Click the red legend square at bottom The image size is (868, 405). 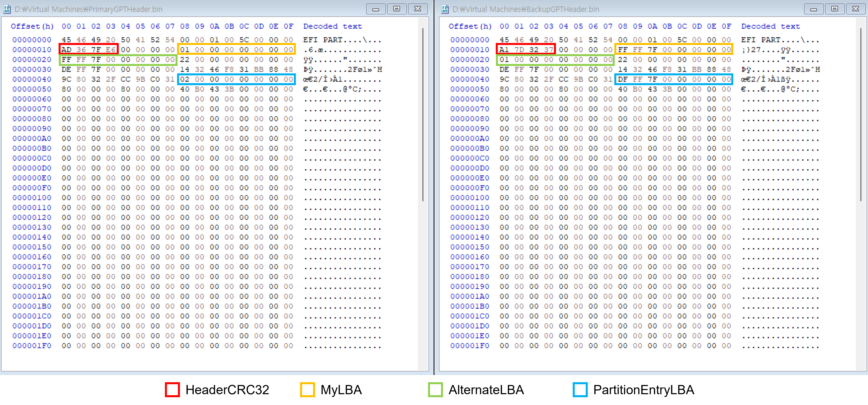[172, 389]
